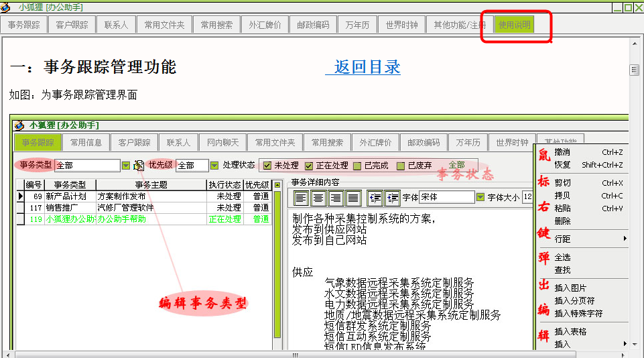The width and height of the screenshot is (644, 358).
Task: Click the 事务类型 combo field showing 全部
Action: (x=87, y=165)
